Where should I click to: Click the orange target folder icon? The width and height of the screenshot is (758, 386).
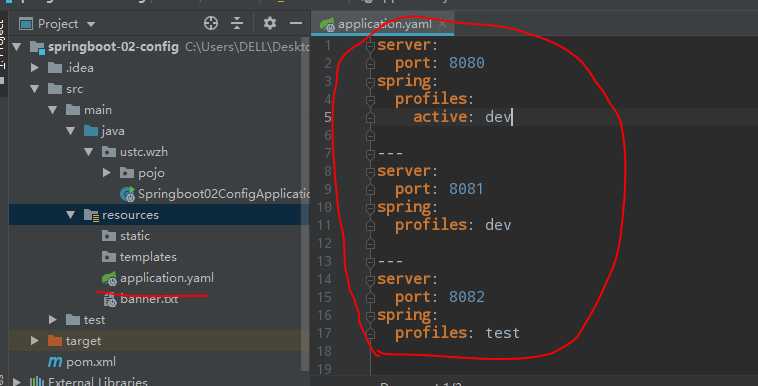click(55, 341)
